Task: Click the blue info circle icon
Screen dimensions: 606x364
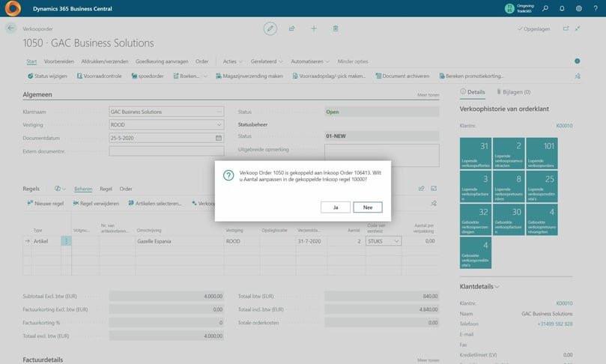Action: (577, 61)
